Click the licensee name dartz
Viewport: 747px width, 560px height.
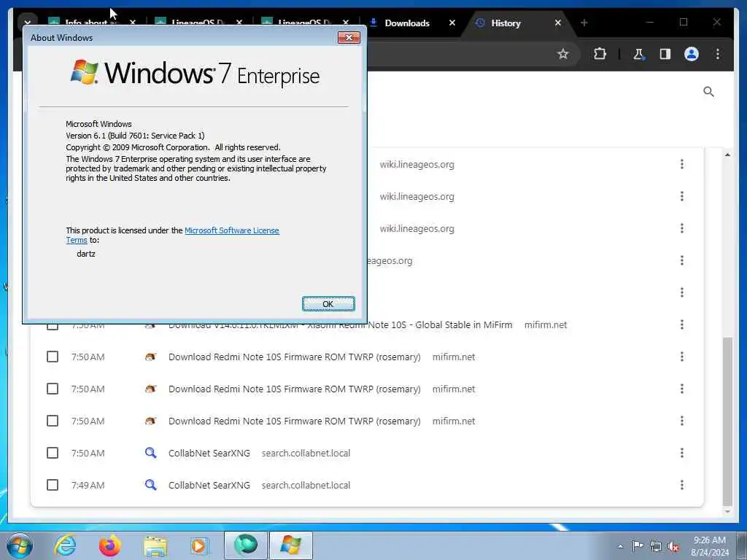(86, 254)
